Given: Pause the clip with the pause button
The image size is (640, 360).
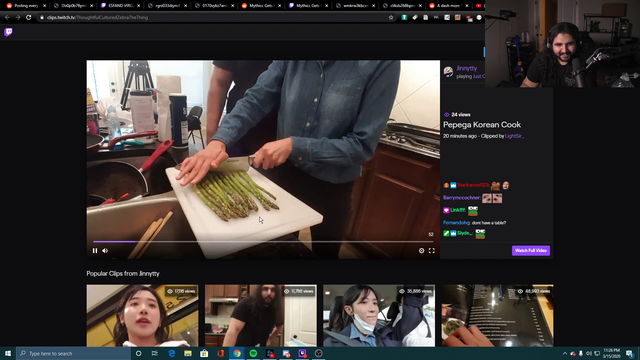Looking at the screenshot, I should [x=95, y=251].
